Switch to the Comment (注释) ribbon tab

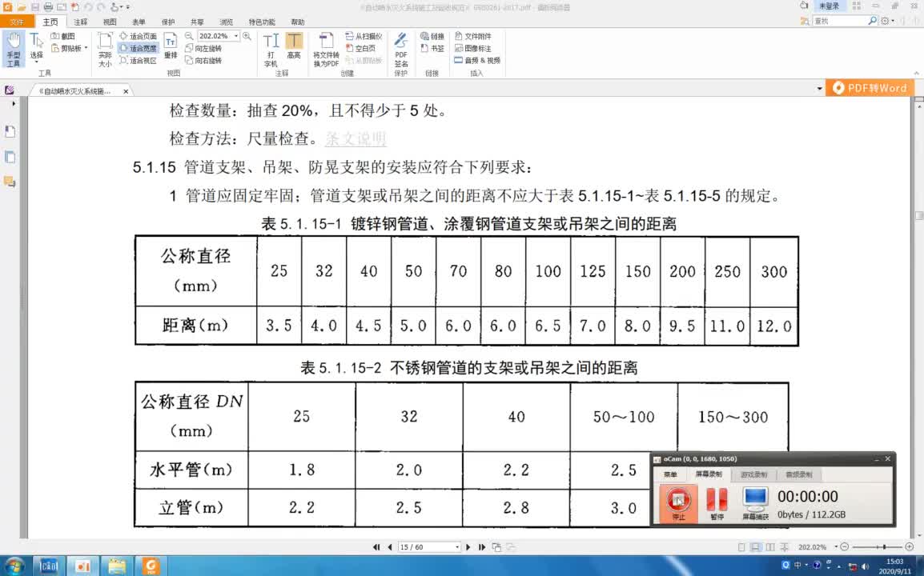point(81,22)
